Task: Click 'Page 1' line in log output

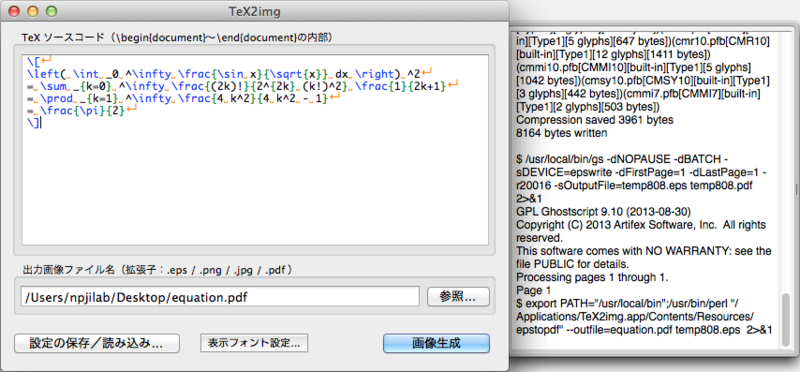Action: [534, 291]
